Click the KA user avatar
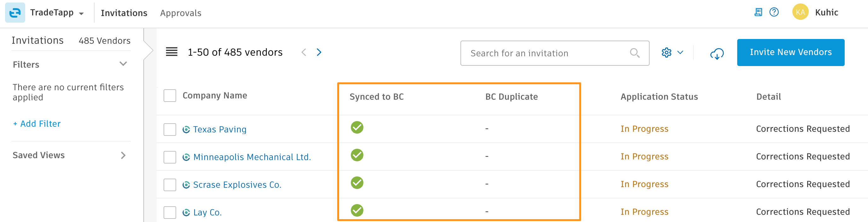Screen dimensions: 868x222 [x=800, y=13]
